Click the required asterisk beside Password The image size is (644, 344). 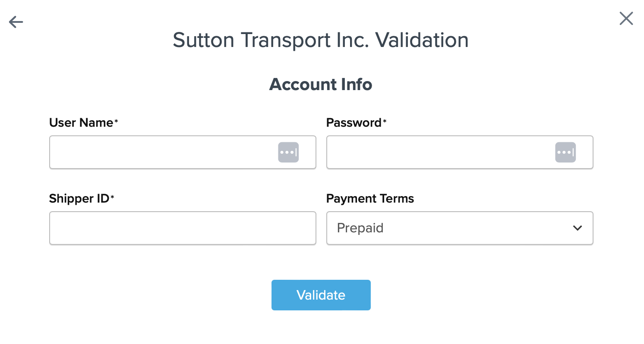pos(385,122)
